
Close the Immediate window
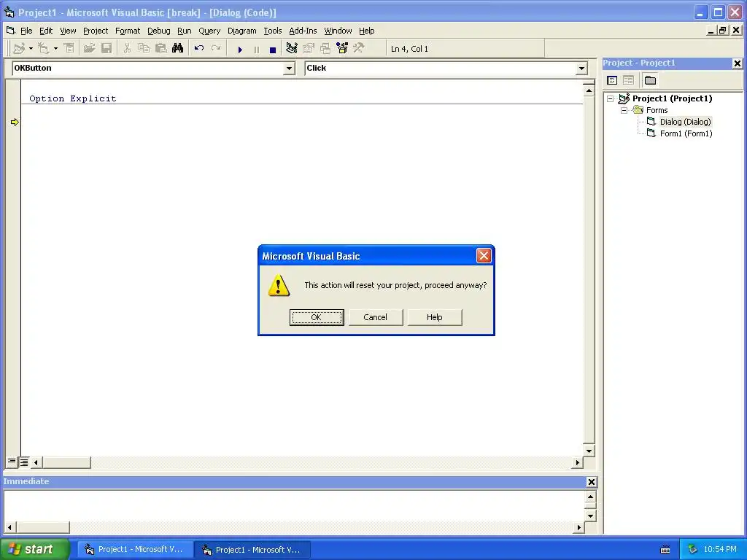pos(591,482)
